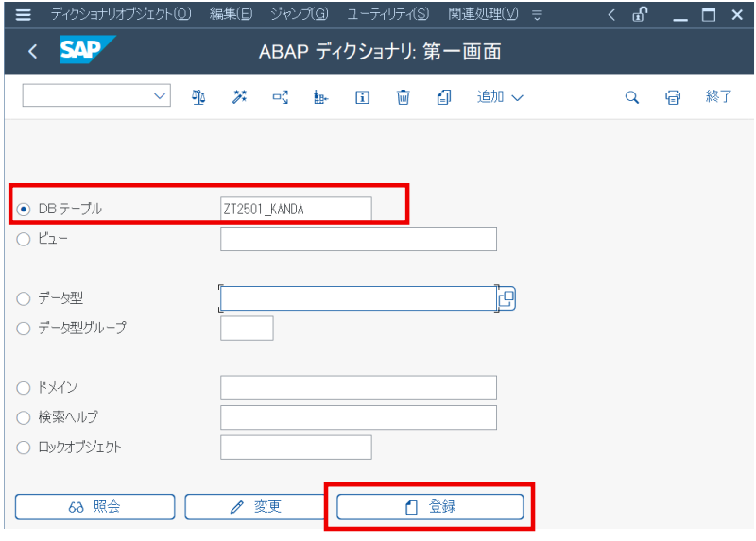The width and height of the screenshot is (756, 541).
Task: Click the 終了 exit button
Action: [x=718, y=97]
